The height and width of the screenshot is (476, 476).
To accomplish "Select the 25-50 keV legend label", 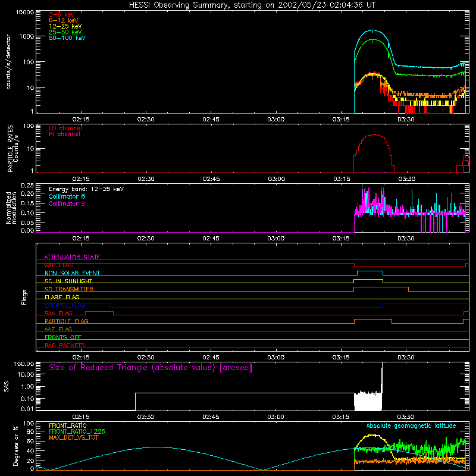I will coord(65,32).
